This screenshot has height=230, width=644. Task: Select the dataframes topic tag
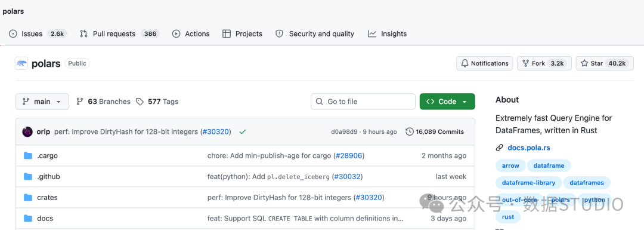click(587, 183)
